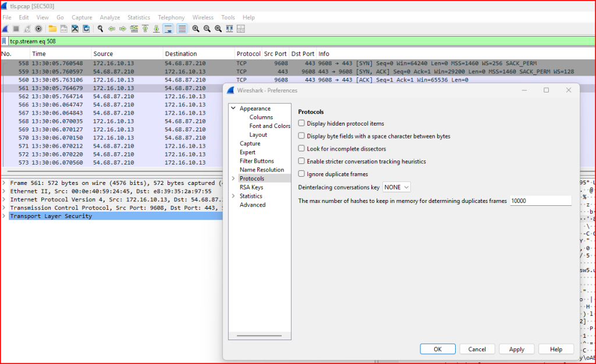
Task: Expand Transport Layer Security detail row
Action: [x=4, y=216]
